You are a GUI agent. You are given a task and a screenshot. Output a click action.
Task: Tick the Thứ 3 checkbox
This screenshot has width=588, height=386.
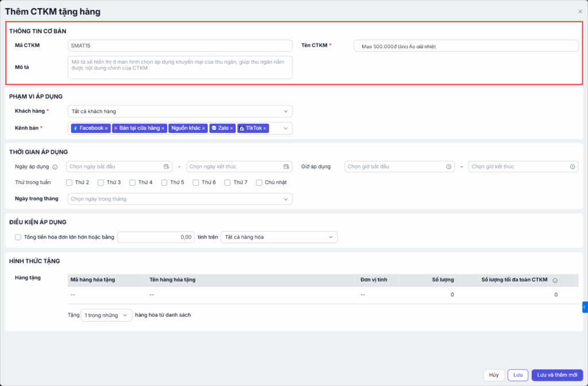pos(100,183)
